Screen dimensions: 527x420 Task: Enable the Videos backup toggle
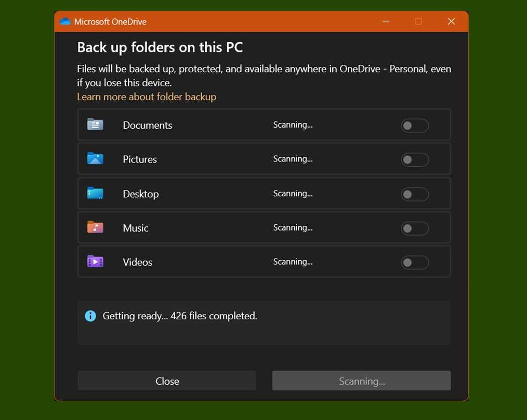point(415,262)
